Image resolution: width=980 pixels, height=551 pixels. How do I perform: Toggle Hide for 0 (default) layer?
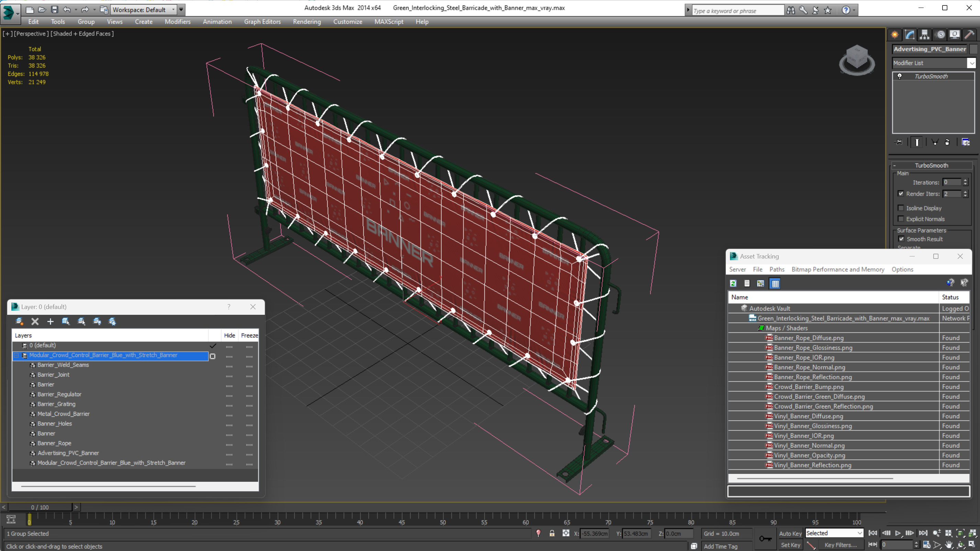coord(229,347)
